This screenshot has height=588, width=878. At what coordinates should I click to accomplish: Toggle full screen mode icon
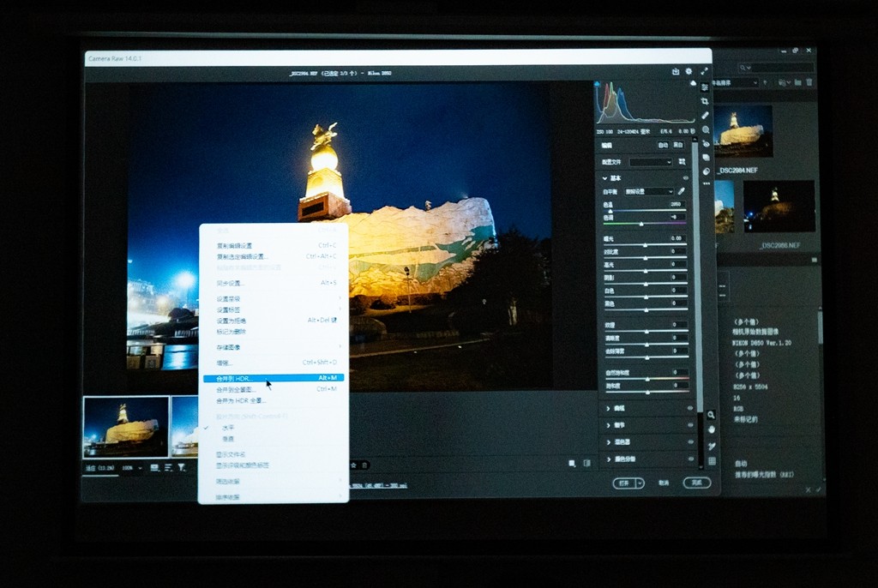pyautogui.click(x=705, y=72)
